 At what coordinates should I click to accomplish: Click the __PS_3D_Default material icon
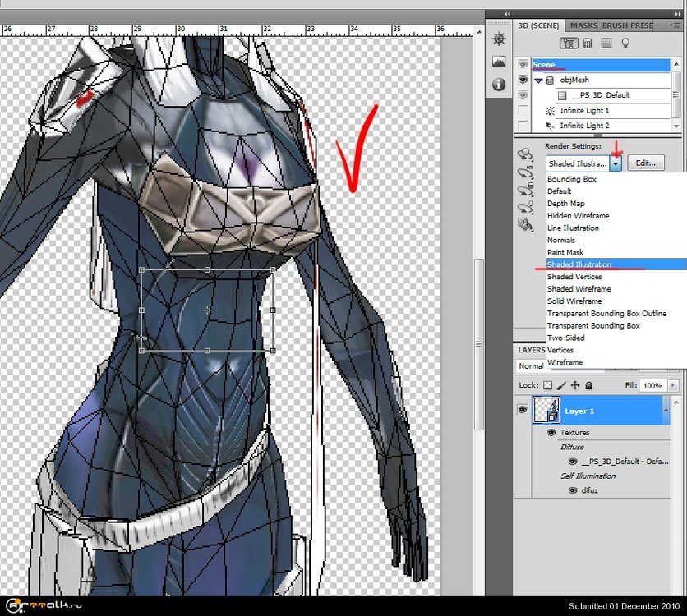click(x=562, y=95)
